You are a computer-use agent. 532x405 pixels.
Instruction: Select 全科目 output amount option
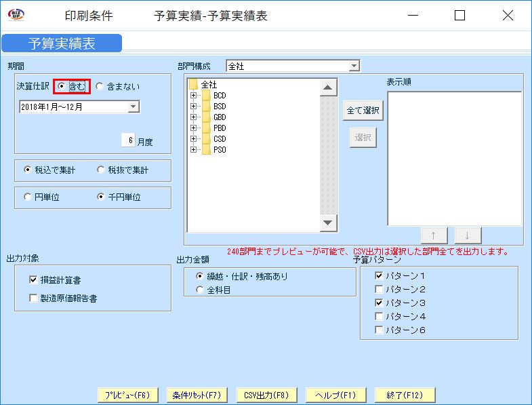[x=200, y=290]
